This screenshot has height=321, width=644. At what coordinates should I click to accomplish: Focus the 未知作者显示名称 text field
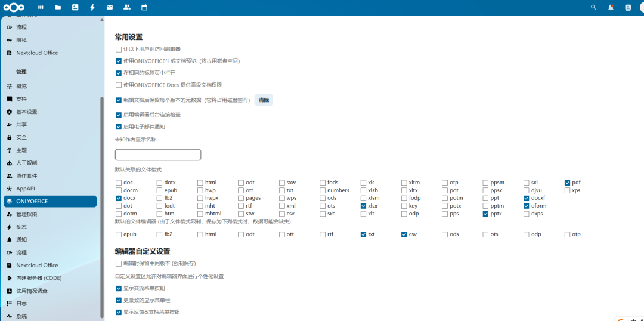click(x=158, y=155)
